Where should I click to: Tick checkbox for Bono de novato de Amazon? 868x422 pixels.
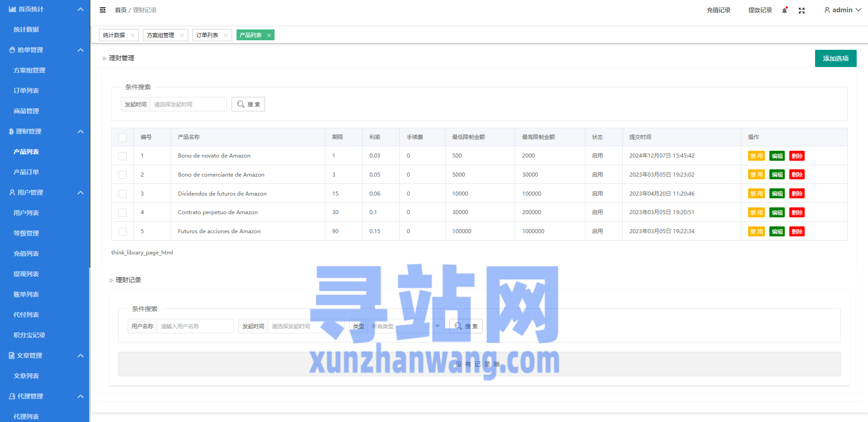(123, 156)
